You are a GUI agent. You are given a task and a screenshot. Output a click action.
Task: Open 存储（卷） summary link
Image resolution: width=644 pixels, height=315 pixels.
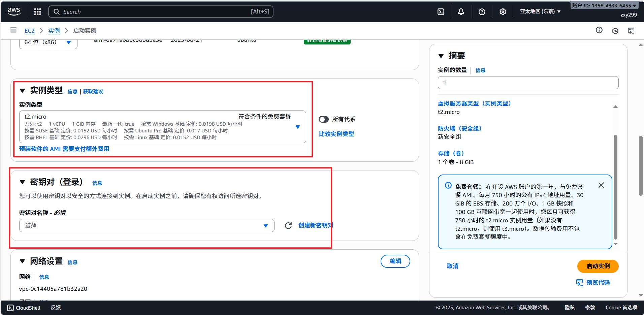(451, 153)
